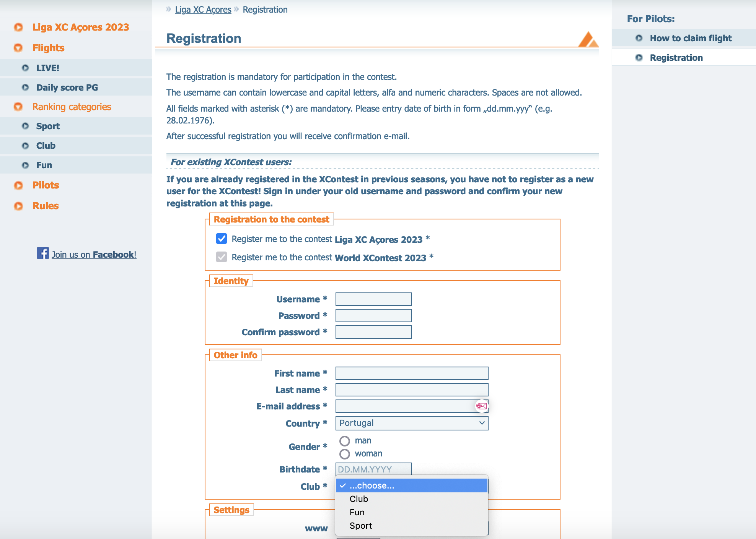Screen dimensions: 756x539
Task: Click Join us on Facebook! link
Action: tap(94, 255)
